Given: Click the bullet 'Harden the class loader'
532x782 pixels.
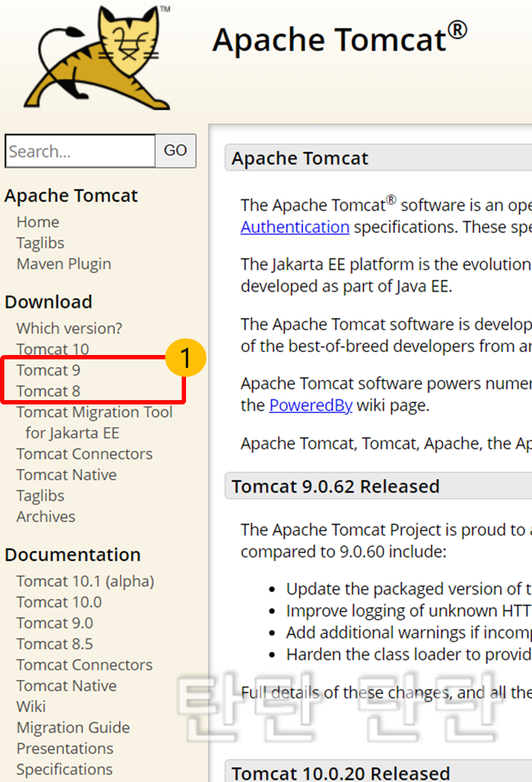Looking at the screenshot, I should click(x=408, y=655).
